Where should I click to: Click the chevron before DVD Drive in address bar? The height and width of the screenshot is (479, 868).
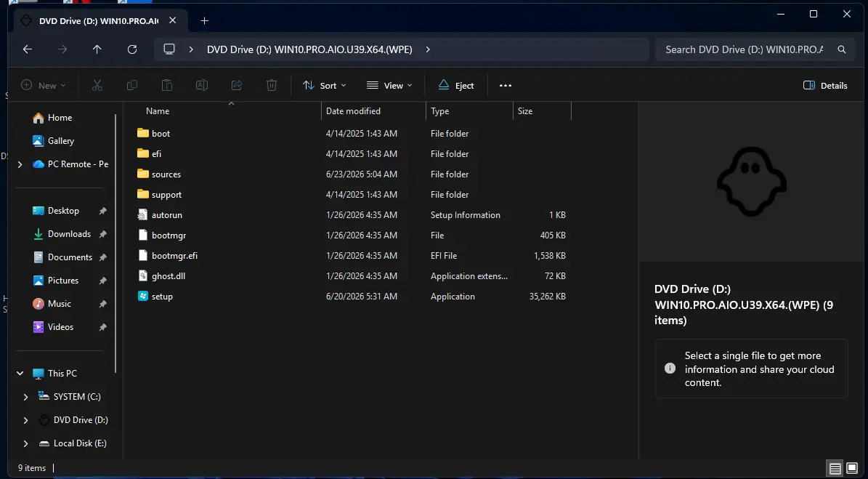pyautogui.click(x=191, y=49)
